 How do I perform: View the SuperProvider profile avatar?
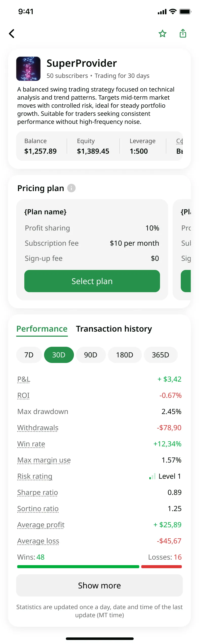[x=28, y=68]
